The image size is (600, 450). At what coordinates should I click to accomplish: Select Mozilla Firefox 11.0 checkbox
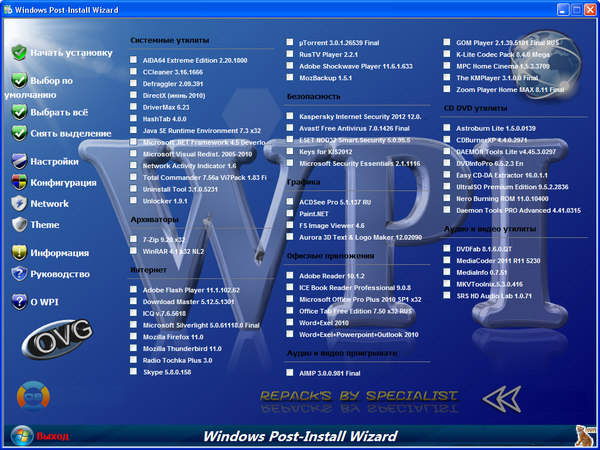[x=133, y=336]
